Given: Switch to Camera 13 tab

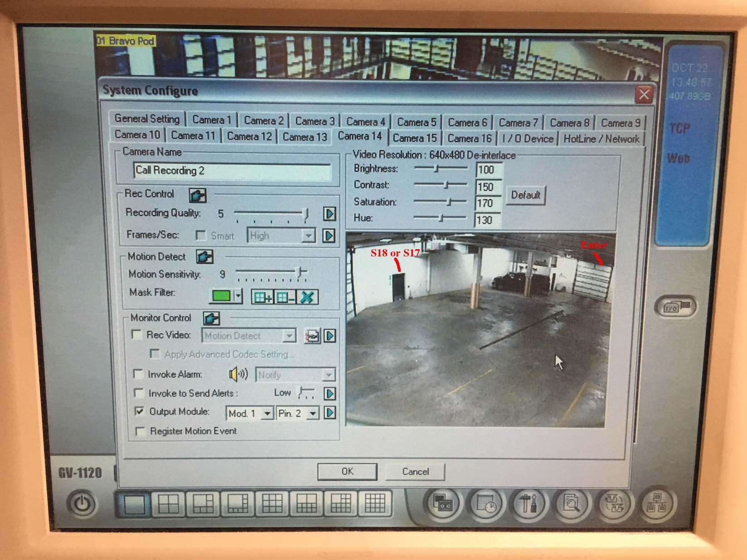Looking at the screenshot, I should (305, 136).
